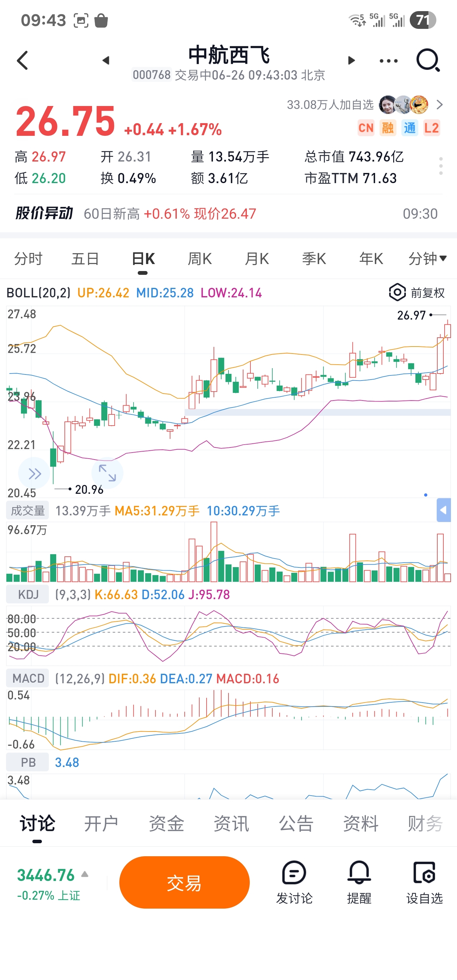Tap the current price 26.75

tap(65, 122)
